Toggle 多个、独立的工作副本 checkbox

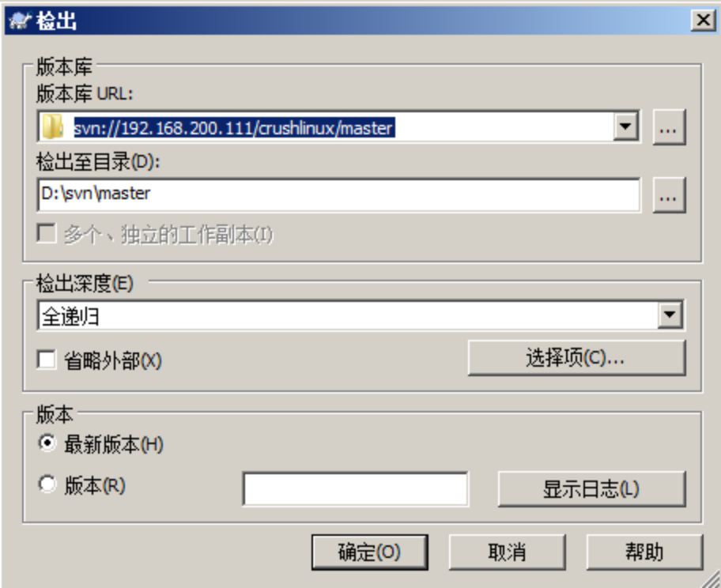pyautogui.click(x=47, y=234)
